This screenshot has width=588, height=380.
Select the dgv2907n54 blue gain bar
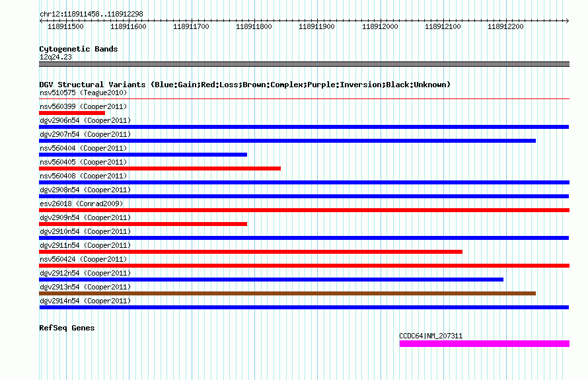coord(287,141)
